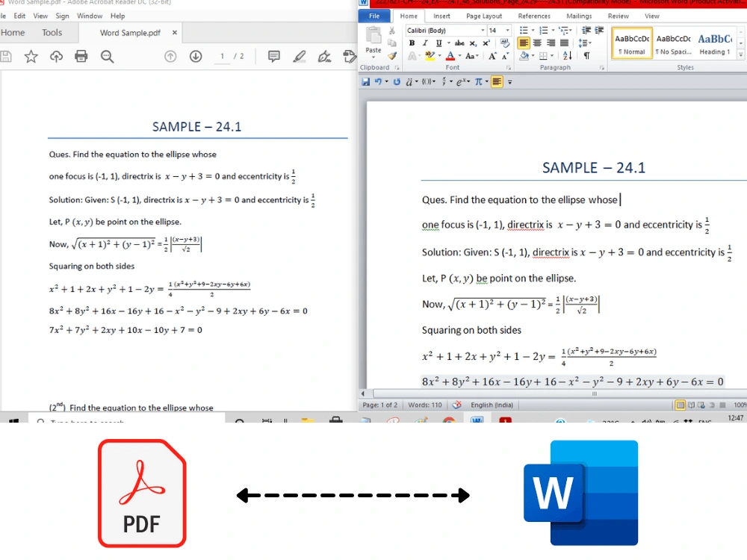Click the Home button in Acrobat
The width and height of the screenshot is (747, 560).
13,32
